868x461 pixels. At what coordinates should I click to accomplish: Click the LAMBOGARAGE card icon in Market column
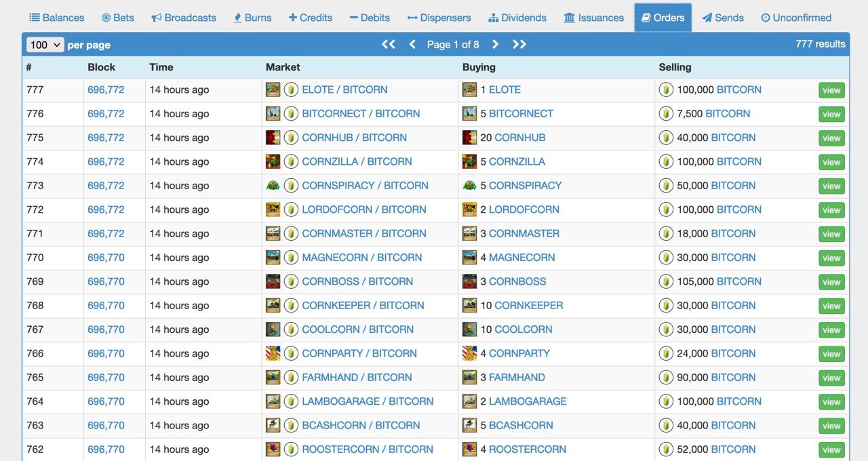273,401
